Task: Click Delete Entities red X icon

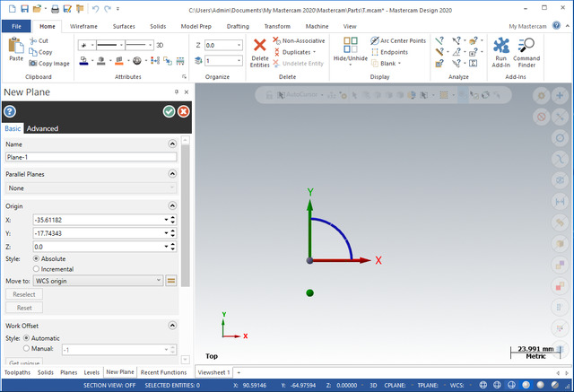Action: pos(259,45)
